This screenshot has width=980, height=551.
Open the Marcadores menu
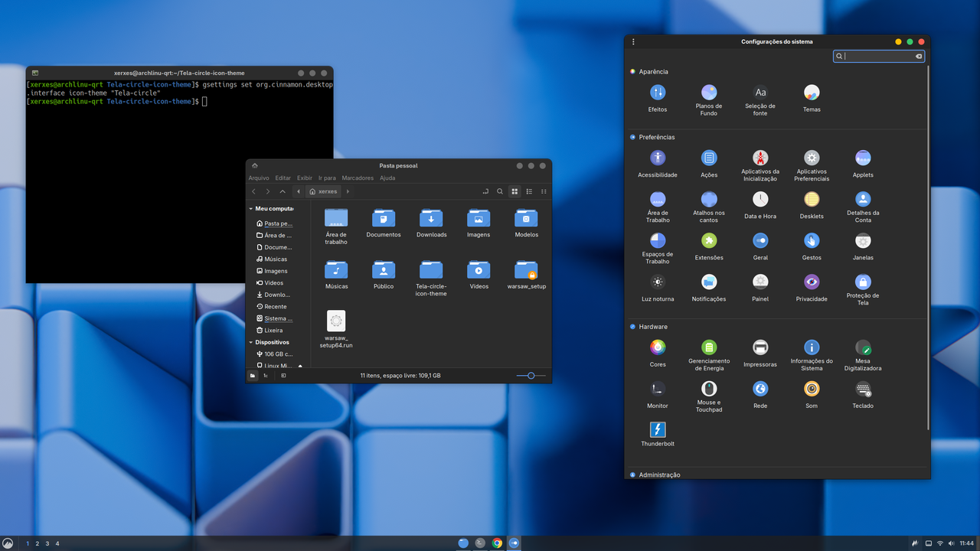358,178
